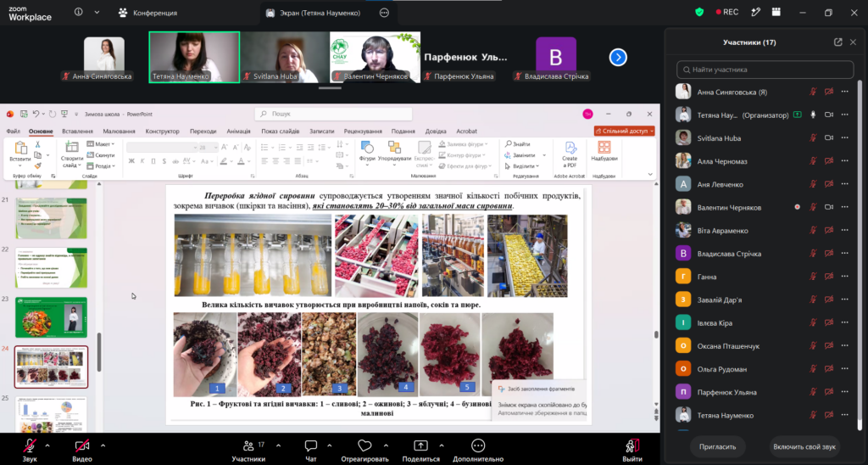This screenshot has width=868, height=465.
Task: Click Cut scissors icon in PowerPoint ribbon
Action: pyautogui.click(x=37, y=144)
